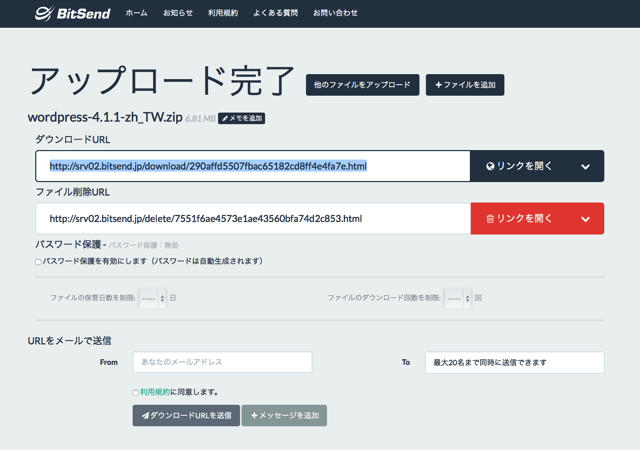Screen dimensions: 640x450
Task: Open the お知らせ menu item
Action: (x=178, y=13)
